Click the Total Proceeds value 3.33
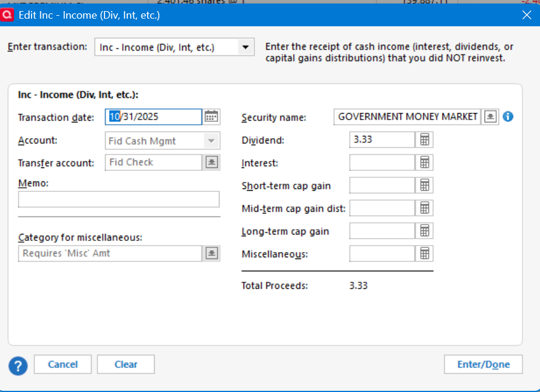The width and height of the screenshot is (540, 392). [x=358, y=286]
